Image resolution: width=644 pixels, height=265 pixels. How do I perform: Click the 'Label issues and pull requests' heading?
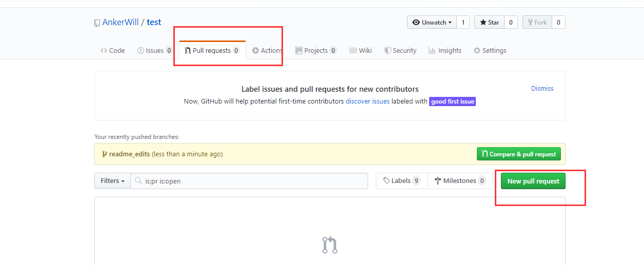coord(330,89)
